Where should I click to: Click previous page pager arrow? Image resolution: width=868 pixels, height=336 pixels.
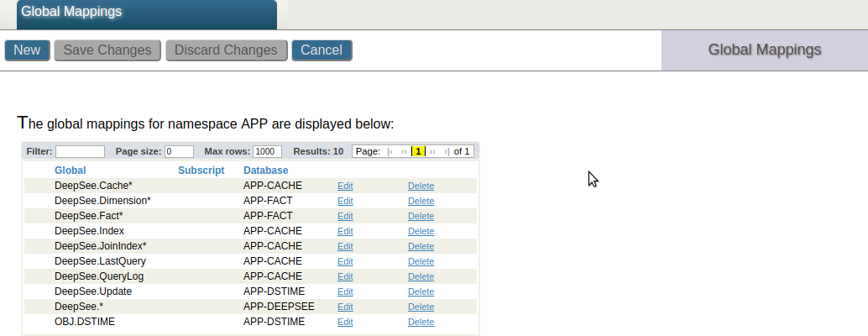pos(404,151)
